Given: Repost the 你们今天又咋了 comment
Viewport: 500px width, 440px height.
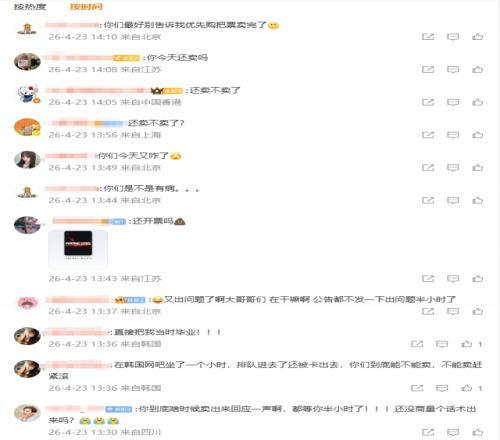Looking at the screenshot, I should pyautogui.click(x=428, y=167).
